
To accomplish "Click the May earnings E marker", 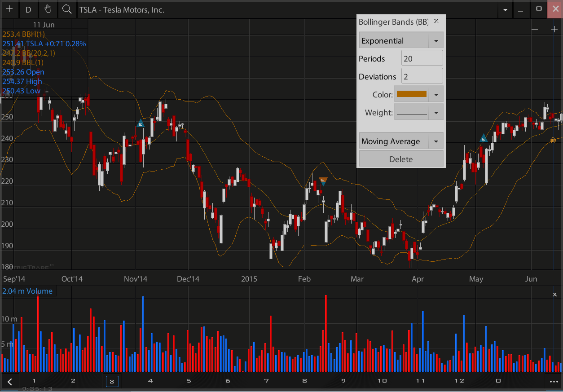I will (484, 138).
